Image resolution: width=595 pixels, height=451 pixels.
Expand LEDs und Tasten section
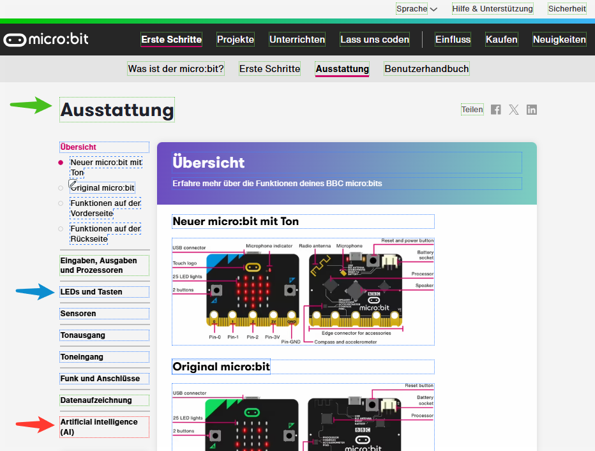[x=104, y=292]
